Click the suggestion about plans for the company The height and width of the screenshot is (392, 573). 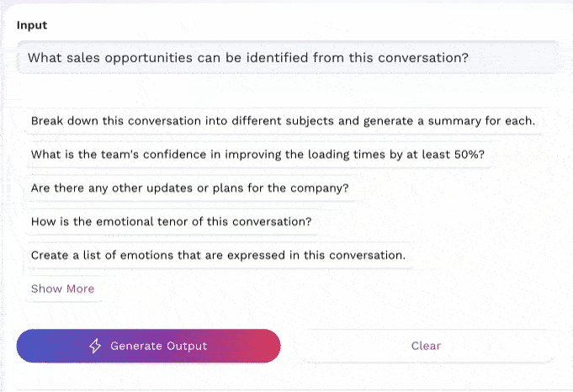click(189, 188)
